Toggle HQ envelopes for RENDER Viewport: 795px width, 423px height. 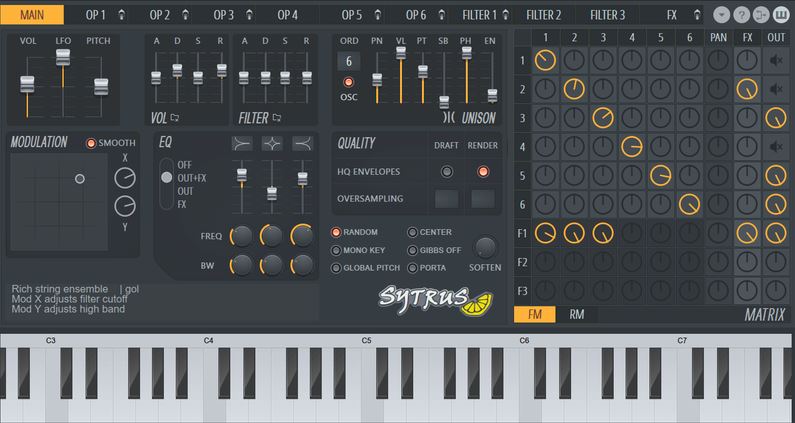[x=483, y=171]
